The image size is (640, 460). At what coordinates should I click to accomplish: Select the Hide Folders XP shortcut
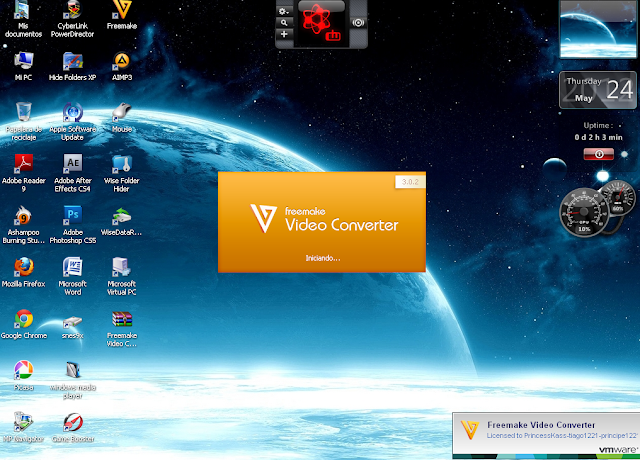[x=72, y=66]
